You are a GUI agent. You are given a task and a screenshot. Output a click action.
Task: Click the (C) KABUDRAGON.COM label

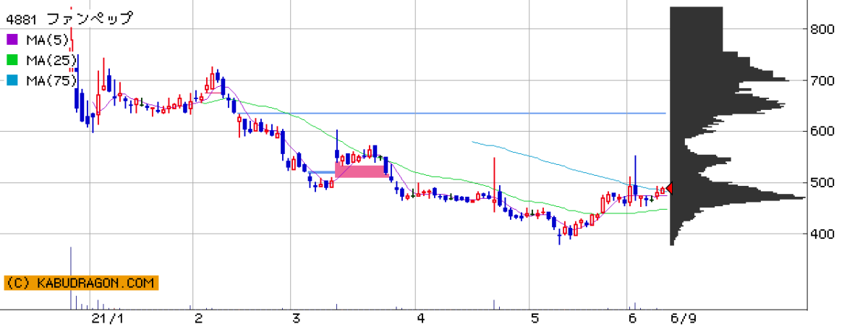81,283
